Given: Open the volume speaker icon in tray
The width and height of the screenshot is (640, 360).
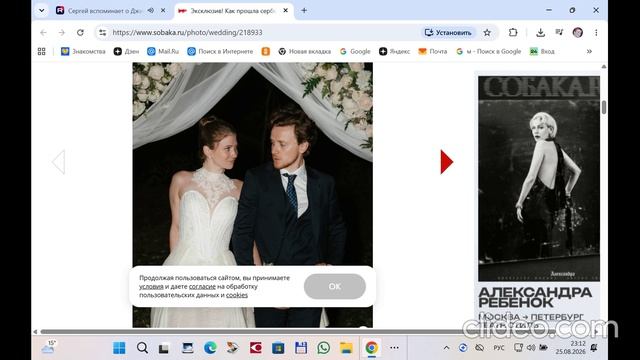Looking at the screenshot, I should (531, 348).
